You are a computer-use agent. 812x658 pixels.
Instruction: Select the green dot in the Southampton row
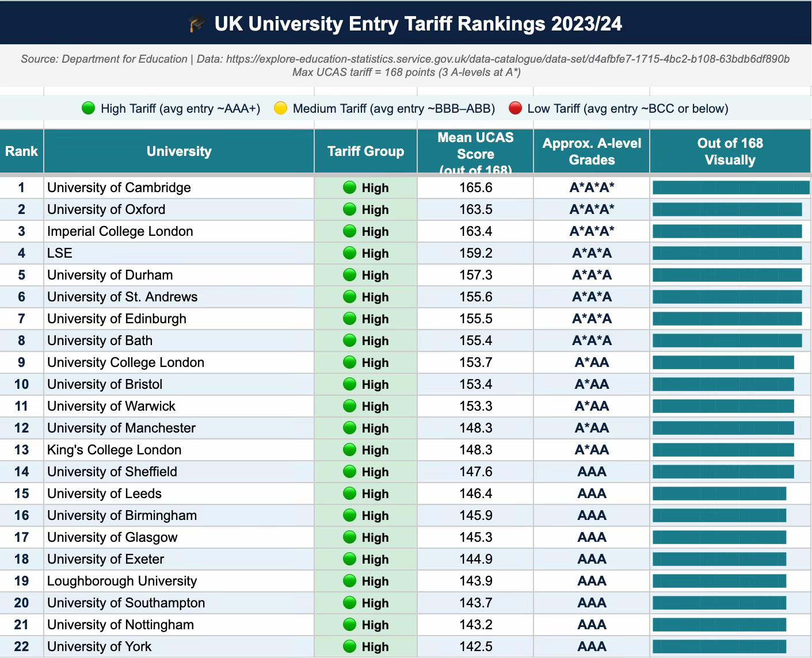tap(349, 603)
